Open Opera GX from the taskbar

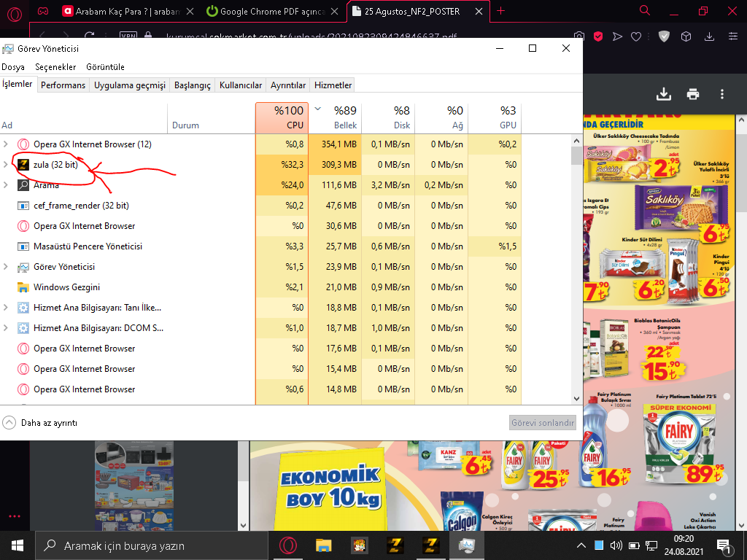tap(288, 545)
